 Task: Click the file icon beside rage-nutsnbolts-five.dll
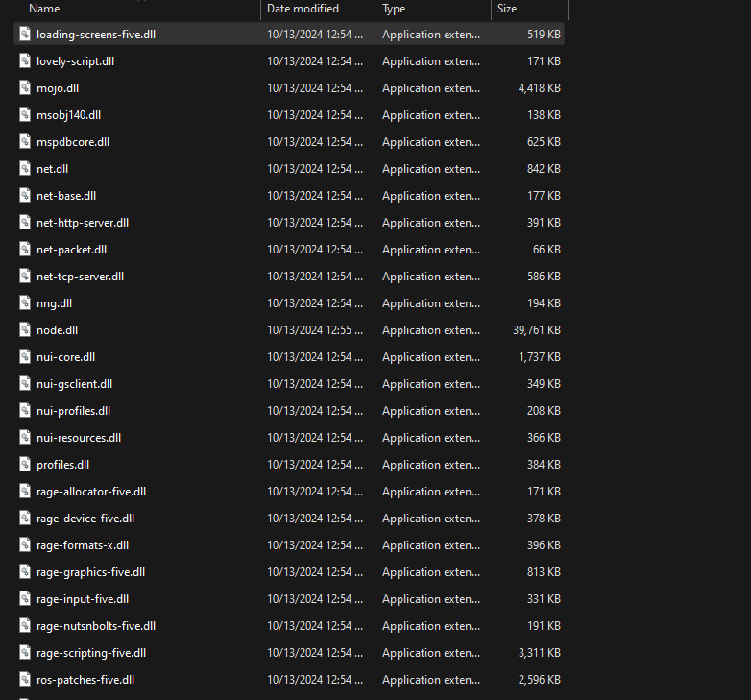click(25, 625)
